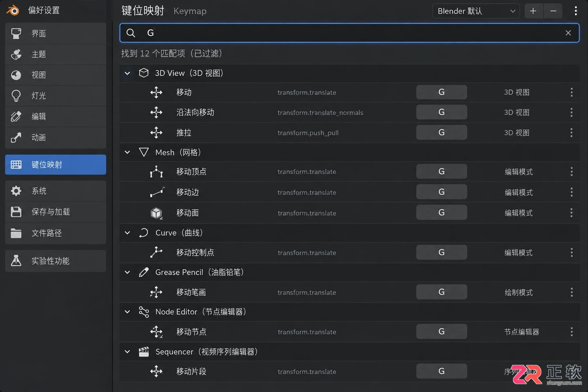Click the Mesh triangle icon
This screenshot has width=588, height=392.
pyautogui.click(x=144, y=152)
